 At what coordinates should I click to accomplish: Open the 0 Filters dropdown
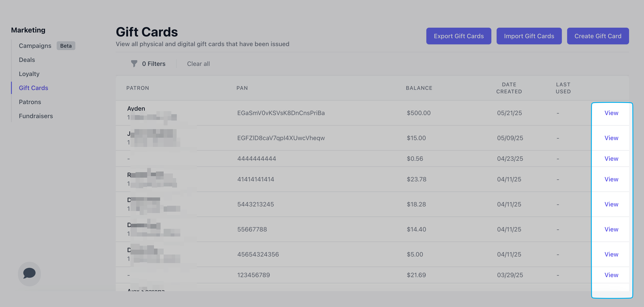coord(154,64)
